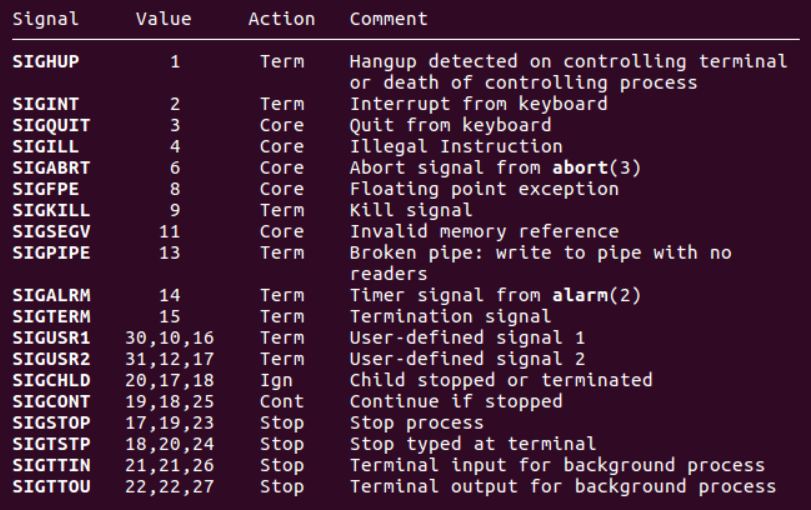Click the bold alarm(2) reference
The image size is (811, 510).
click(597, 295)
